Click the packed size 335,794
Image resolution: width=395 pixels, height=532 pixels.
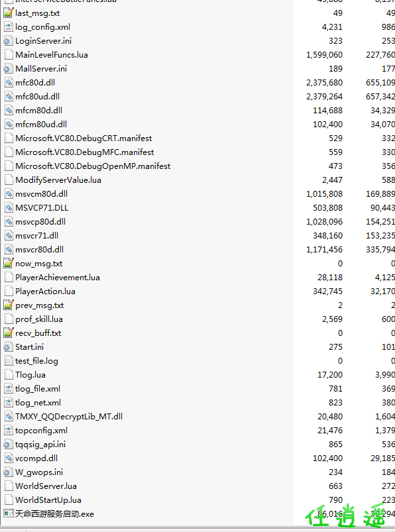pos(380,249)
